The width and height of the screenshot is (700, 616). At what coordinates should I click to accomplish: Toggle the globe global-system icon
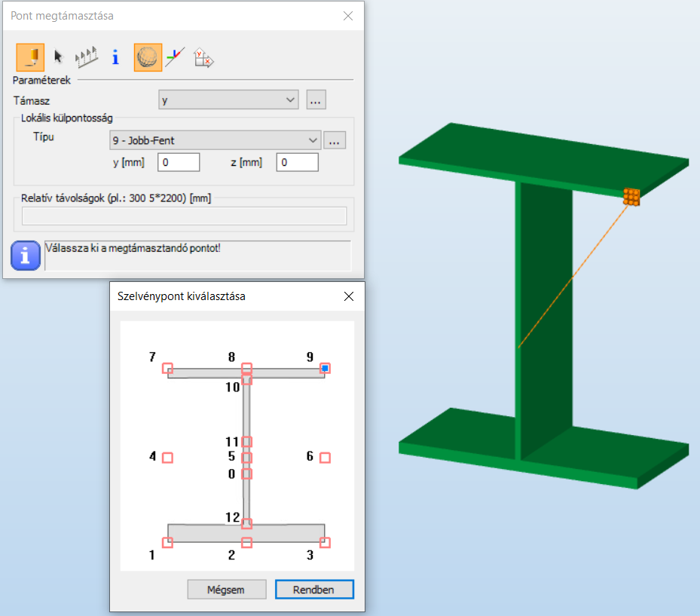(148, 57)
